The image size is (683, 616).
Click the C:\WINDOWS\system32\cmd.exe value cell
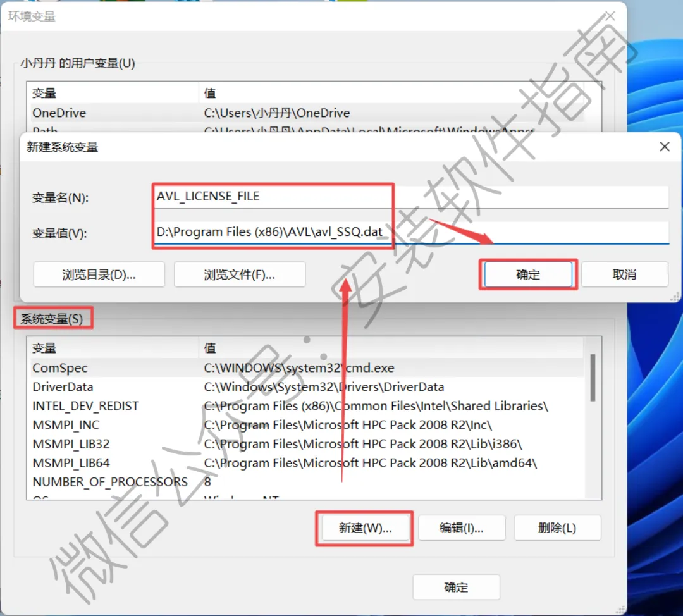tap(298, 368)
